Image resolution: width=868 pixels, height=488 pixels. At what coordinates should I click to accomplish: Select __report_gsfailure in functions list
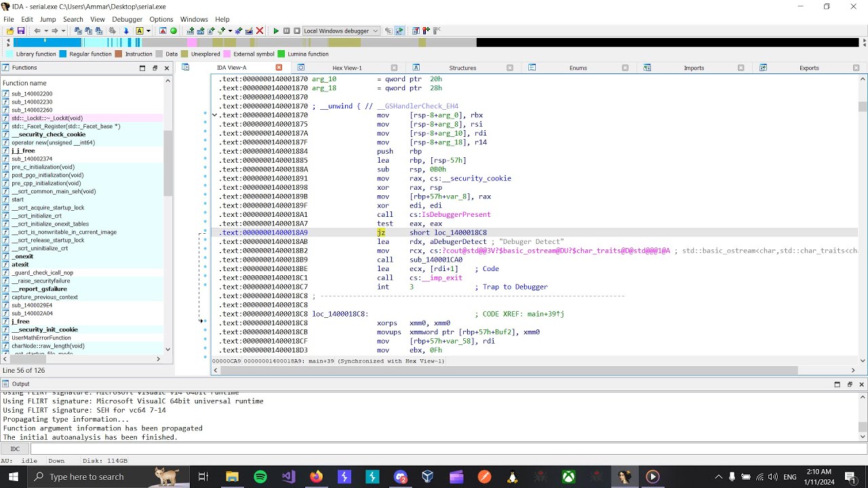[82, 289]
